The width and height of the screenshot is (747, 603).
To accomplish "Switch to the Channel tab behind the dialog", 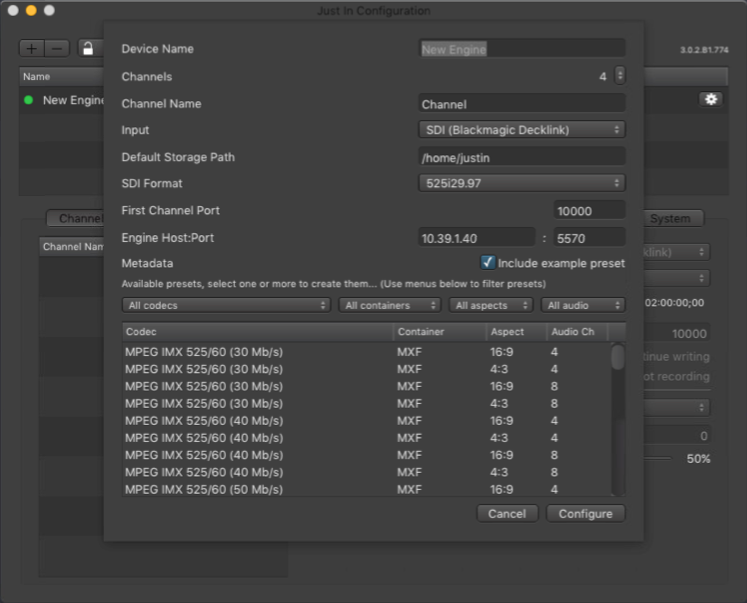I will tap(76, 219).
